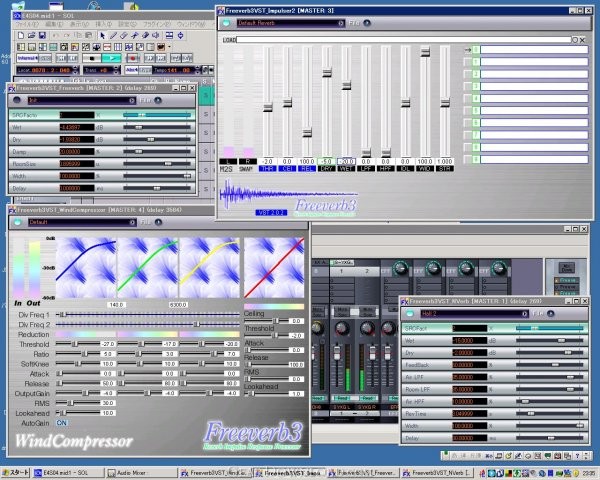Click the RevTime slider in NVerb
Screen dimensions: 600x480
[549, 414]
